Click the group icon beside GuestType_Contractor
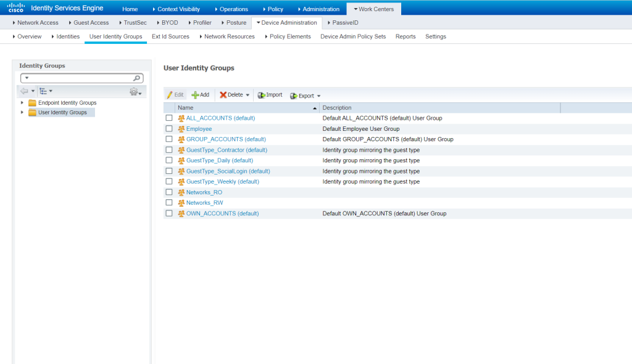Image resolution: width=632 pixels, height=364 pixels. point(181,150)
